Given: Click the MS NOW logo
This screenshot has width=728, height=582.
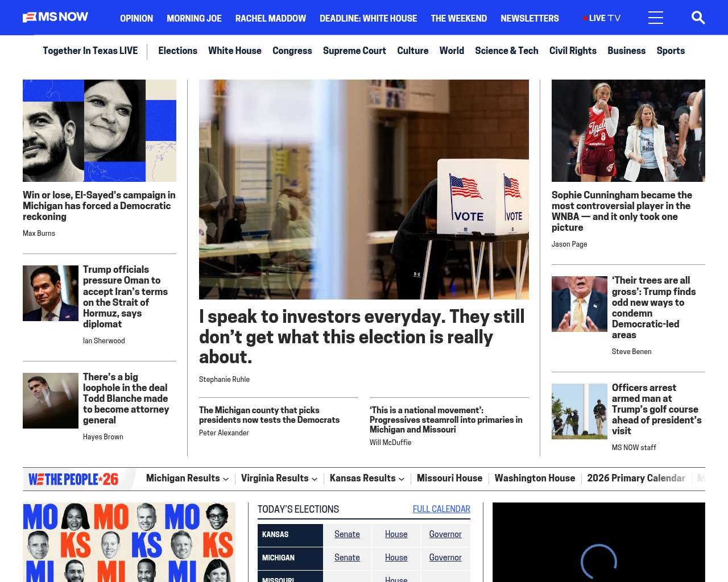Looking at the screenshot, I should (56, 17).
